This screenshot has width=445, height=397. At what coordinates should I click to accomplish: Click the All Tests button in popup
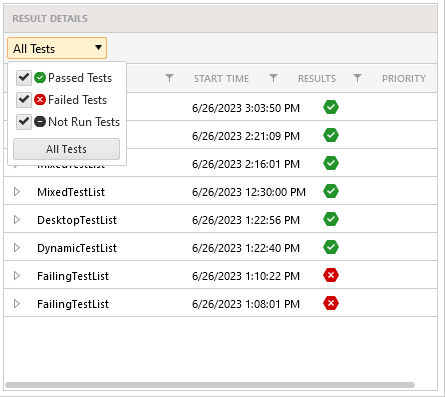tap(66, 149)
